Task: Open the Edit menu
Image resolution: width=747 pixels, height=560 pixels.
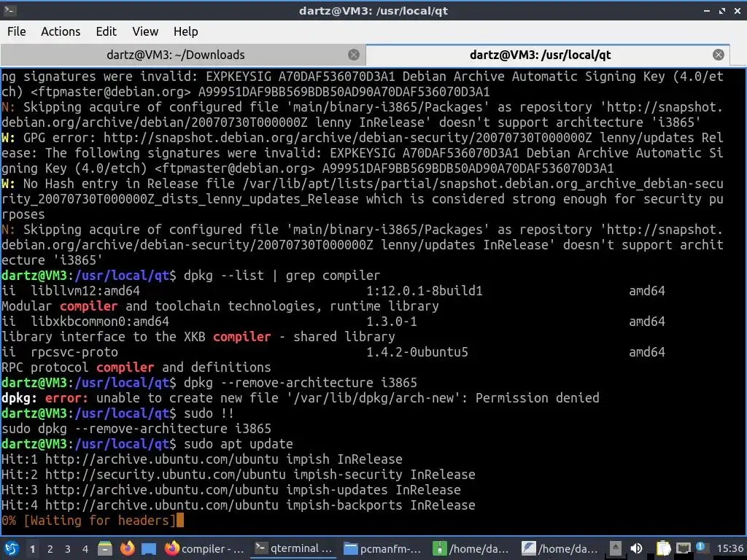Action: [x=106, y=31]
